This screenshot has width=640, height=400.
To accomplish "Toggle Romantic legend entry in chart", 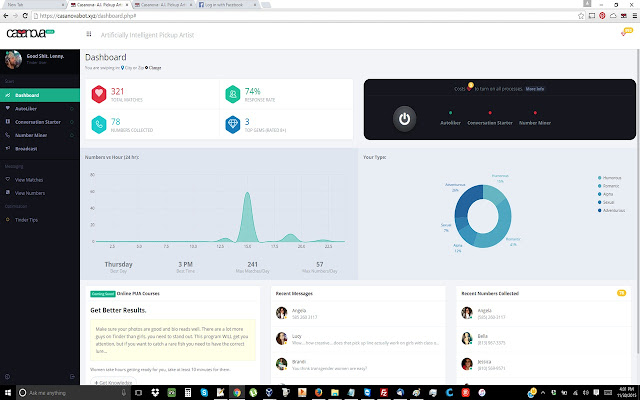I will coord(609,186).
